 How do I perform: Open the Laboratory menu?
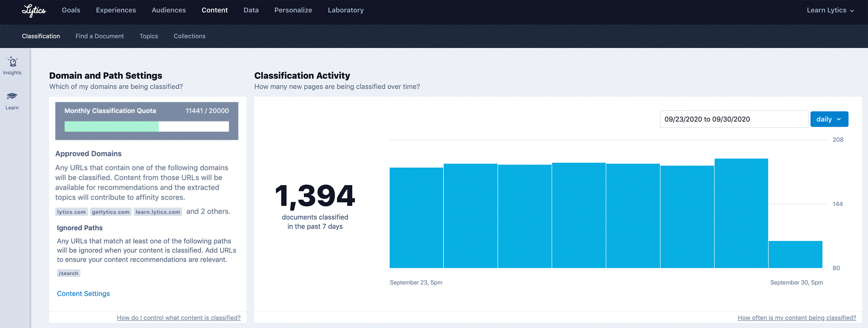point(346,10)
